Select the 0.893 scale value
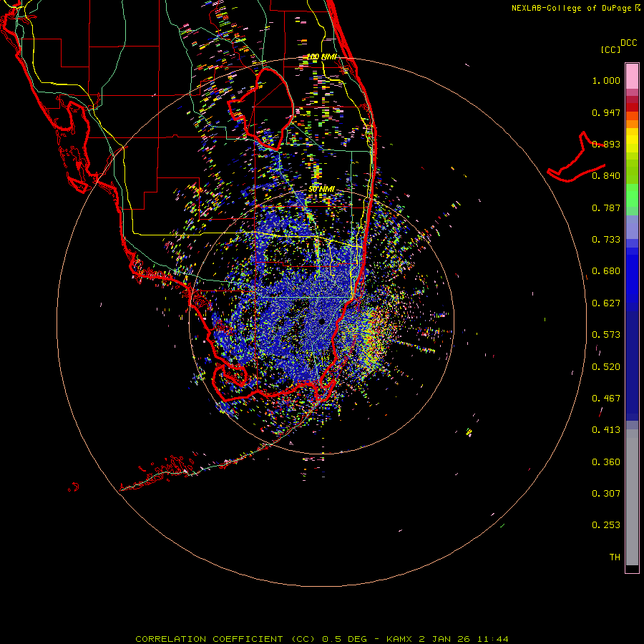The width and height of the screenshot is (644, 644). click(606, 144)
